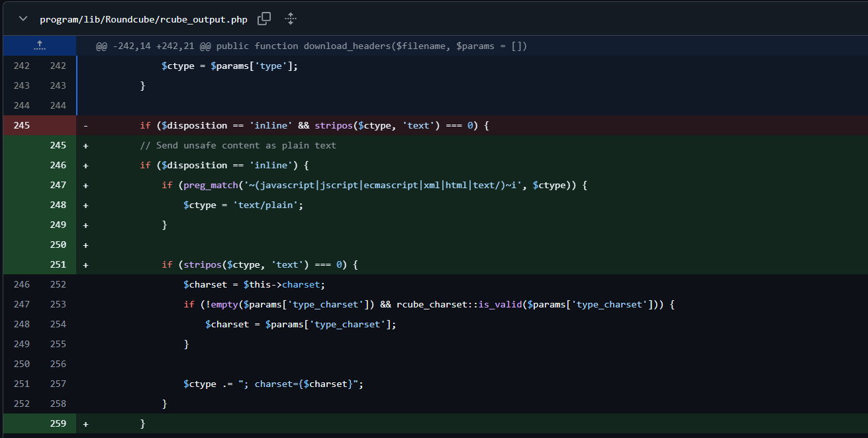Click $ctype = $params['type']; line

(x=230, y=66)
